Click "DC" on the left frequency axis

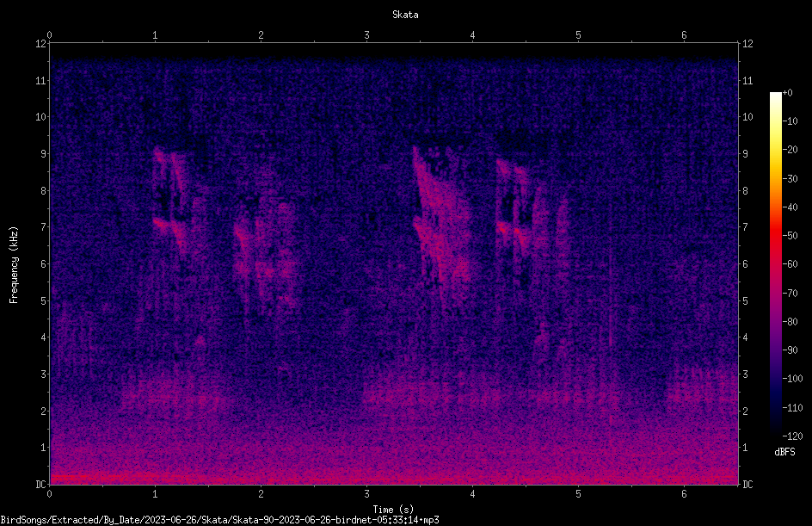40,485
